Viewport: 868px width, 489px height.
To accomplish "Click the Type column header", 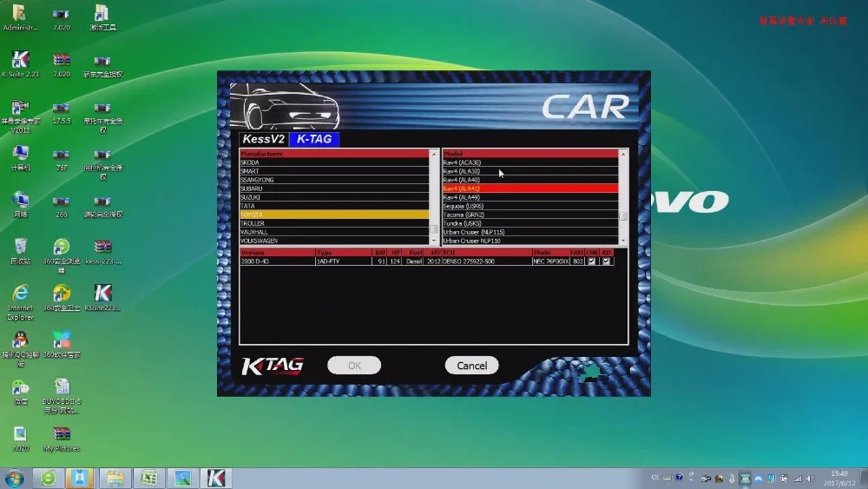I will (x=343, y=253).
